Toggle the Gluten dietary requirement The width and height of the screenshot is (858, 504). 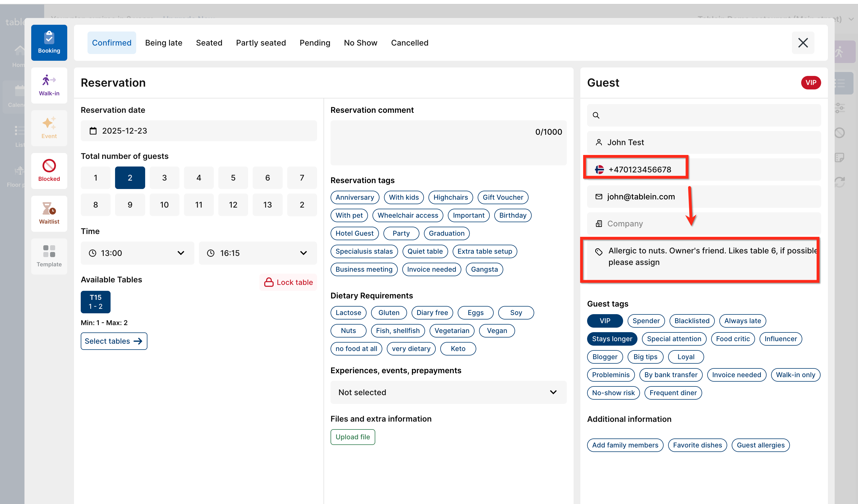pyautogui.click(x=388, y=313)
